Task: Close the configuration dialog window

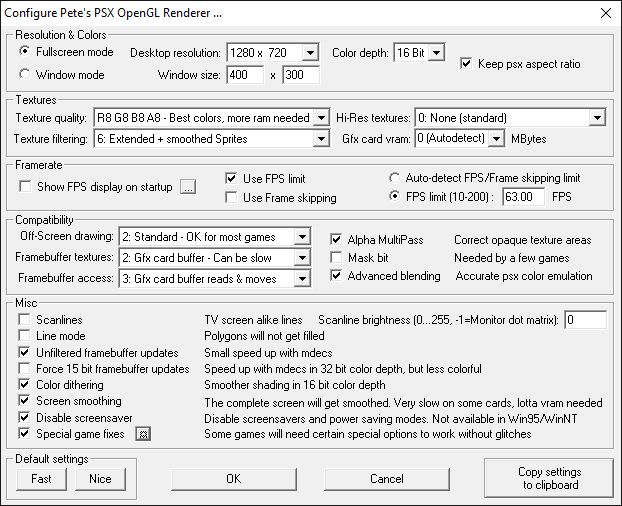Action: click(x=606, y=13)
